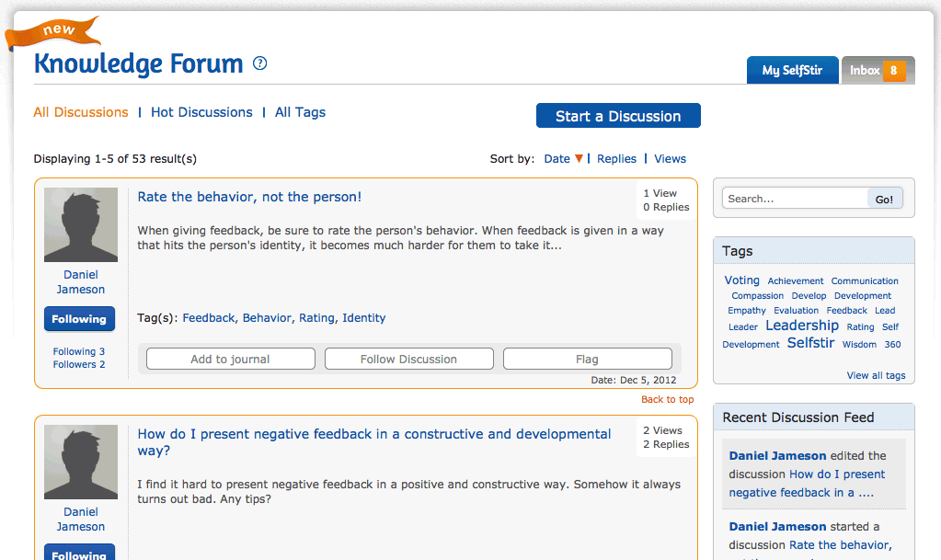Click the orange 8 inbox notification badge
The image size is (941, 560).
[x=893, y=70]
